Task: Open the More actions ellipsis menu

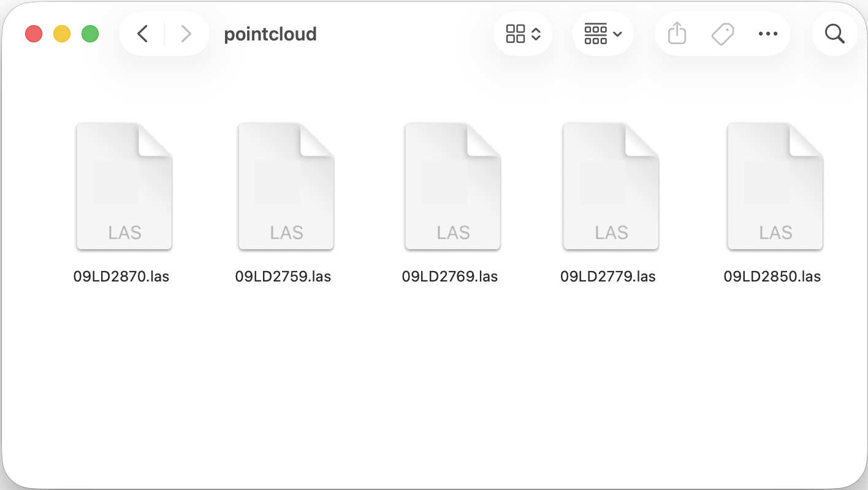Action: tap(767, 34)
